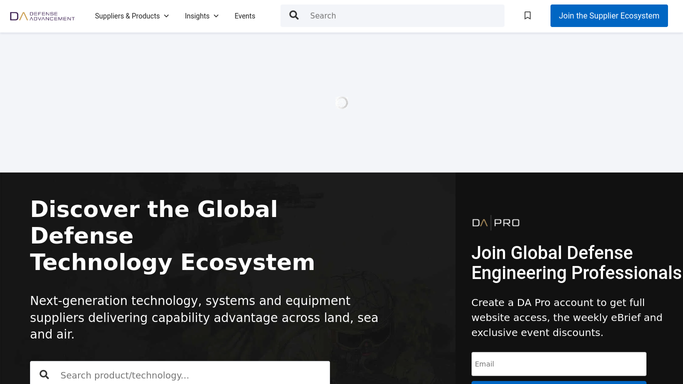This screenshot has width=683, height=384.
Task: Click the Next-generation technology description text
Action: (x=204, y=317)
